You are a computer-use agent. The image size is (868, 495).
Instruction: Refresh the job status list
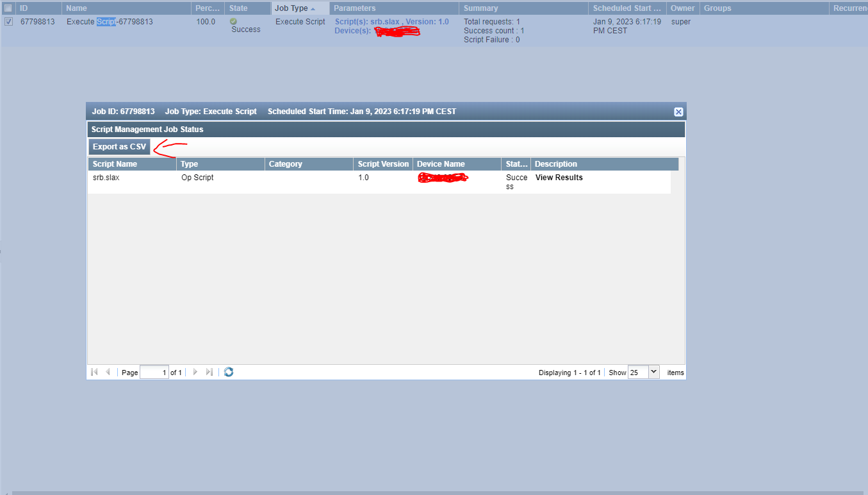click(x=229, y=372)
